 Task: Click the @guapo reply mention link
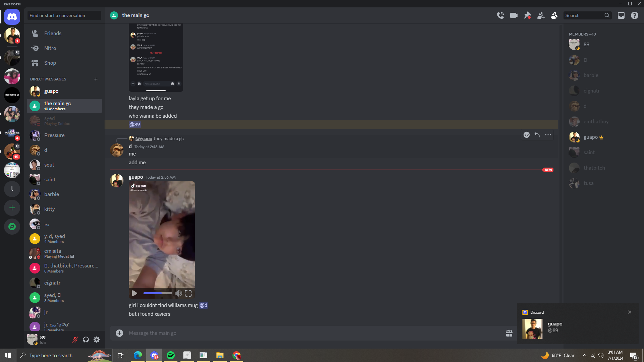point(144,139)
